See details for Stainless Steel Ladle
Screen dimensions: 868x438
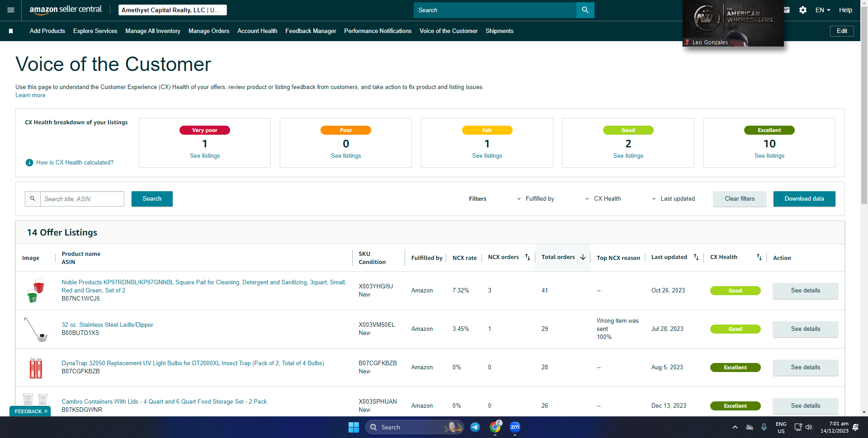click(805, 329)
